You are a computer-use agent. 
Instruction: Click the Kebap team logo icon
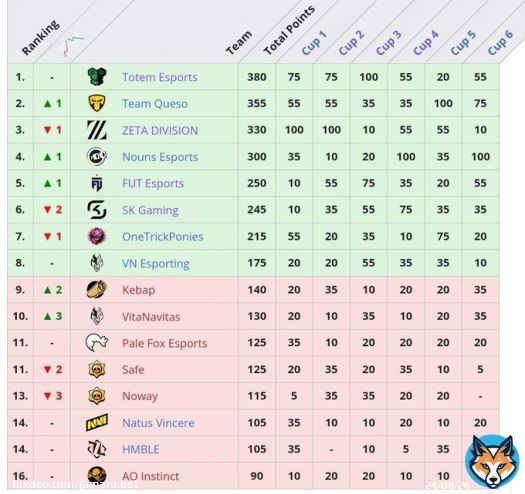[97, 289]
